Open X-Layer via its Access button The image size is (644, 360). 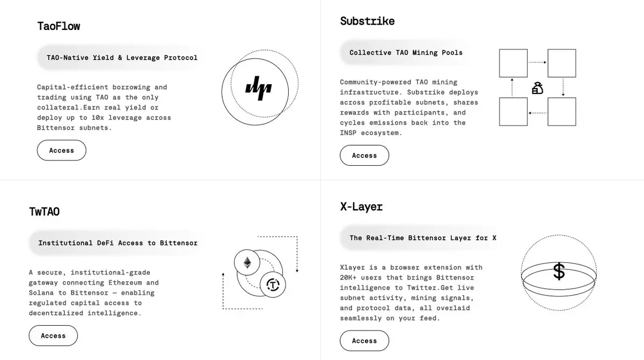point(364,341)
